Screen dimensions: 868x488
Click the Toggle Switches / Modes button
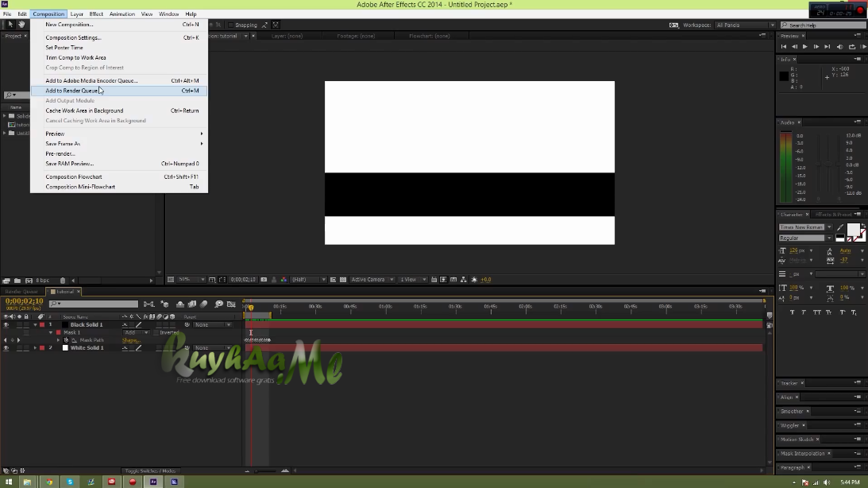tap(150, 471)
